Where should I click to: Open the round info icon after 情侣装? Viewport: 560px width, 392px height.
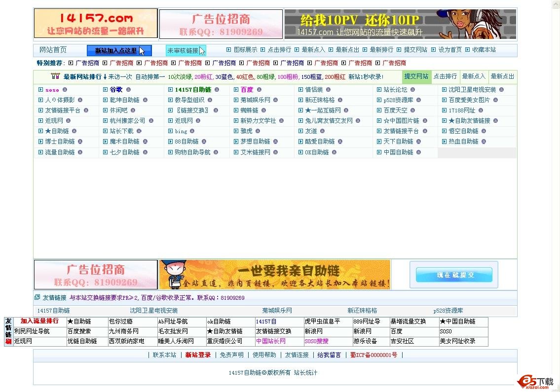(x=328, y=90)
